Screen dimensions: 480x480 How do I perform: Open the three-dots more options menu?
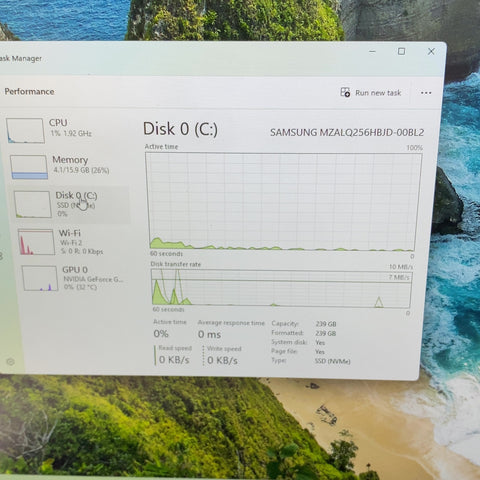[426, 93]
